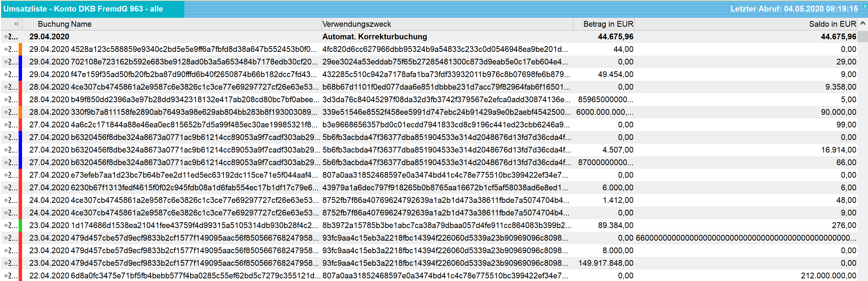Click the plus icon of the f47e159f35 row
868x281 pixels.
[x=6, y=74]
